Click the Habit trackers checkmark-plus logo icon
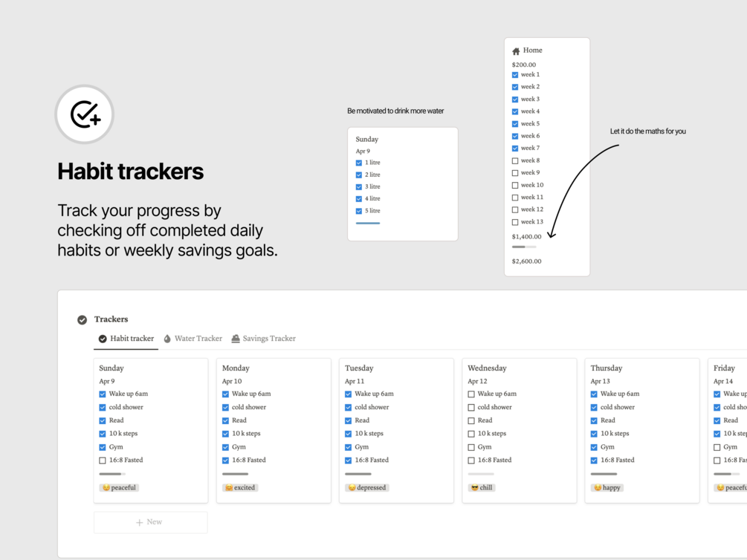Image resolution: width=747 pixels, height=560 pixels. point(85,114)
